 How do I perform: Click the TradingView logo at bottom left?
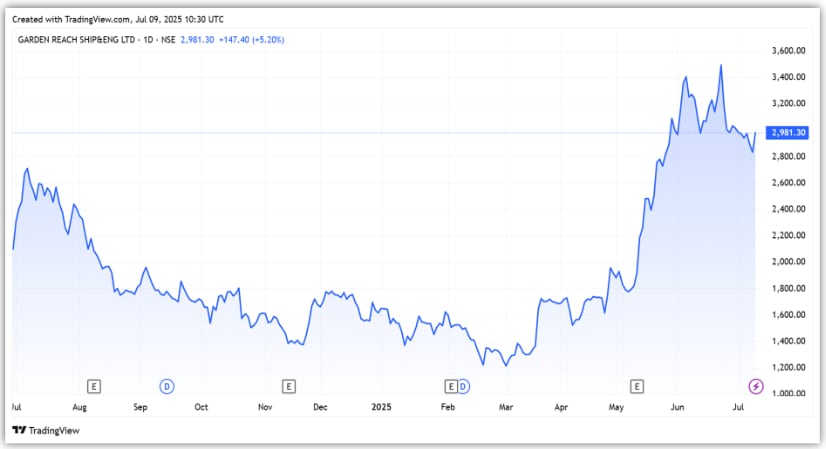35,429
